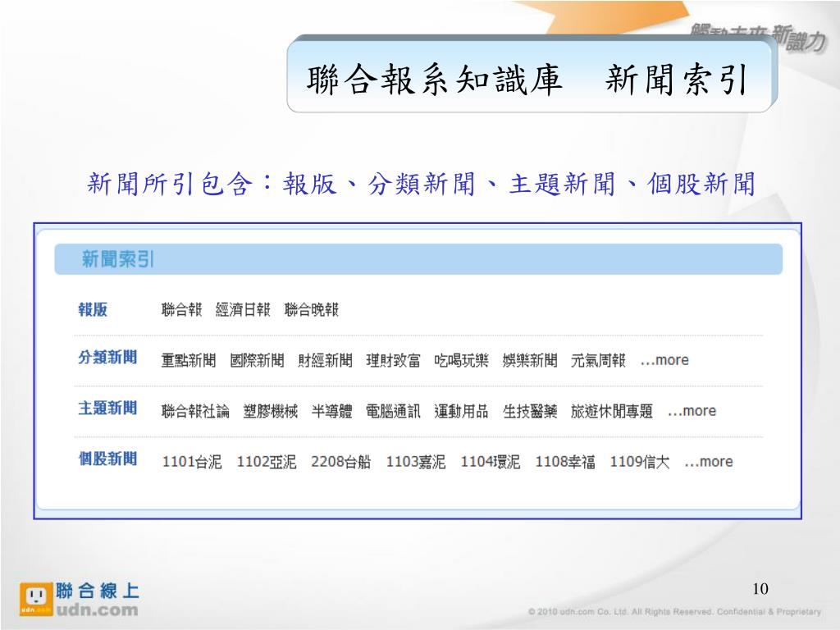Select 國際新聞 category link
840x630 pixels.
pos(257,361)
